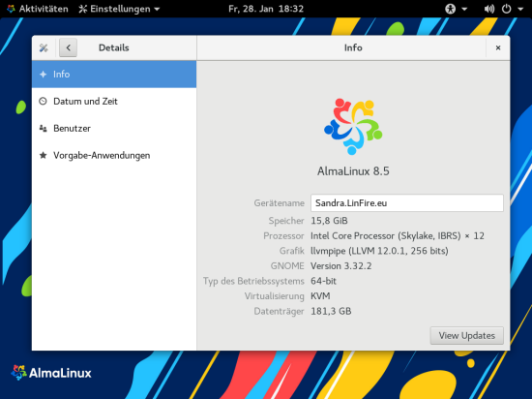Edit the Gerätename field Sandra.LinFire.eu

pyautogui.click(x=407, y=203)
